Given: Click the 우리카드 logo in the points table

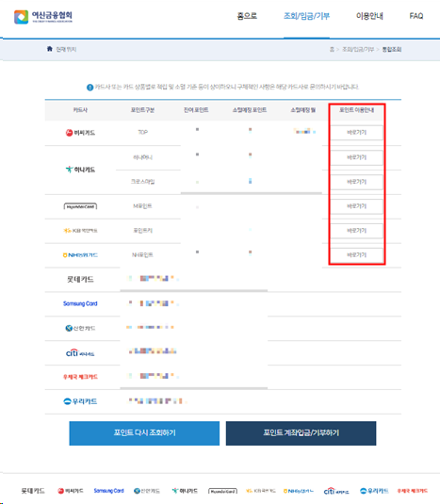Looking at the screenshot, I should coord(80,401).
